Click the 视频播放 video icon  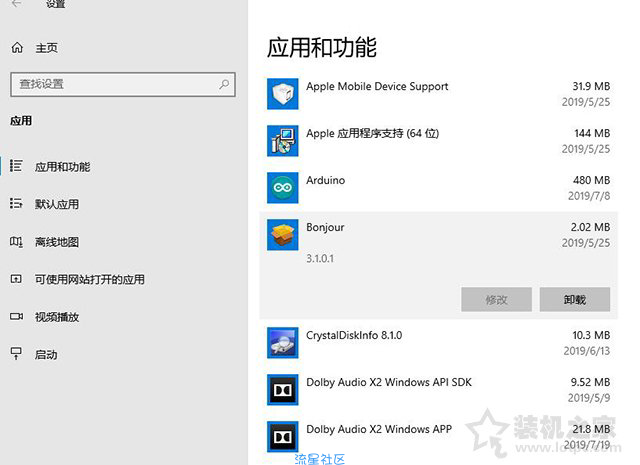(x=16, y=316)
